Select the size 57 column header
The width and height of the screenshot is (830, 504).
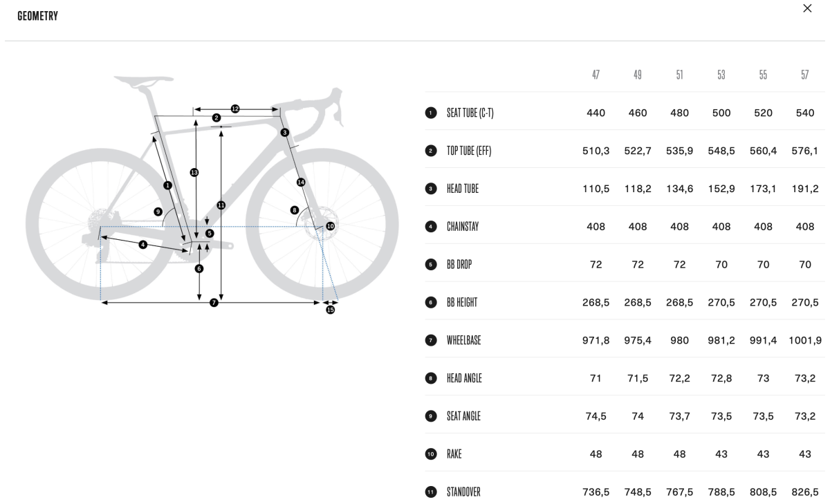(804, 75)
